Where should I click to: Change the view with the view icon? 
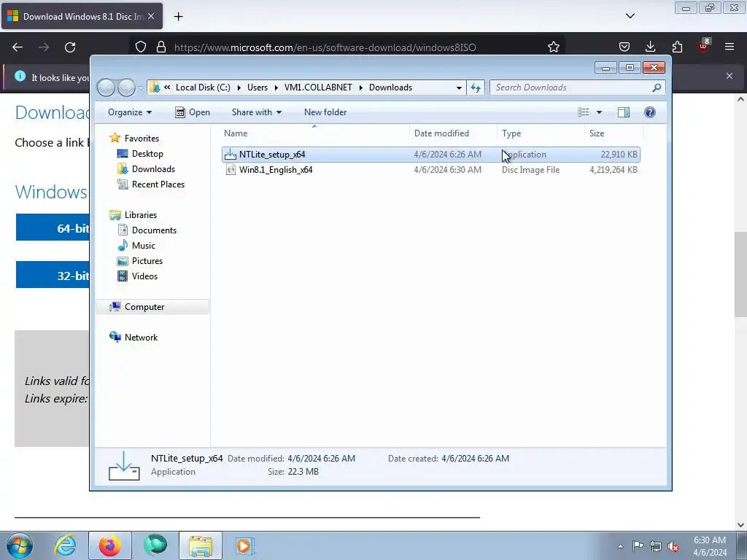583,112
